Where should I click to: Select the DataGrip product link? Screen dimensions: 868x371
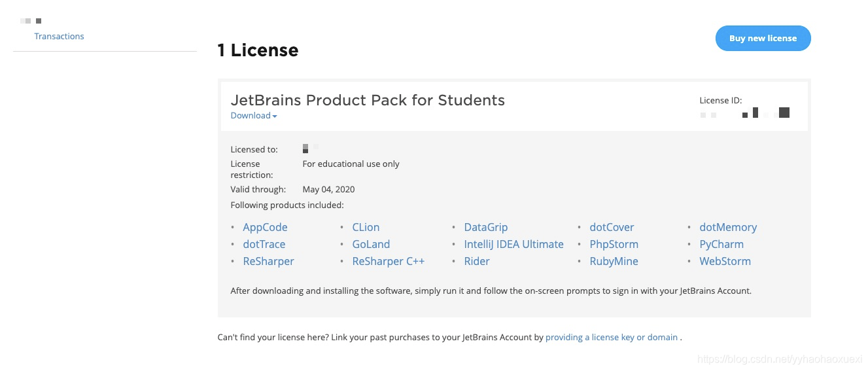click(485, 227)
